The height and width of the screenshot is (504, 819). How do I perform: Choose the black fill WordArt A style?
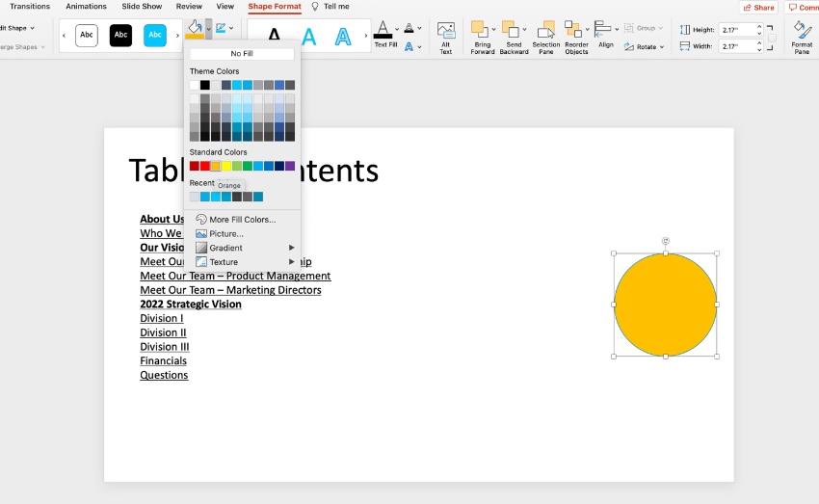pos(275,36)
